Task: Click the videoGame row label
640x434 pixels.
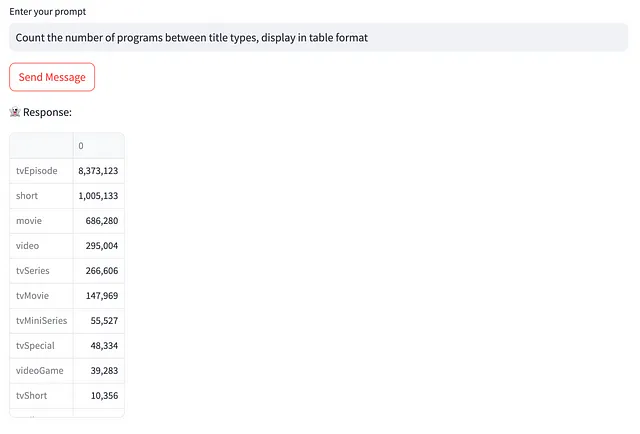Action: pos(42,370)
